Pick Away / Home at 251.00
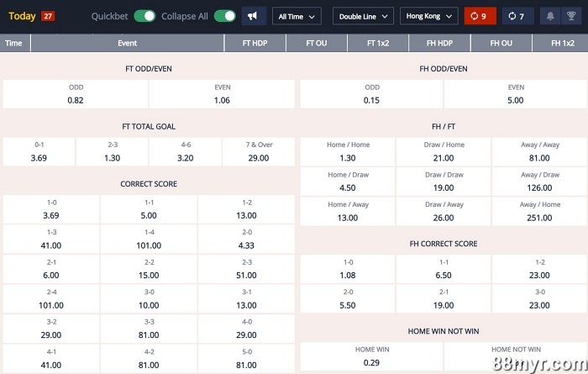This screenshot has width=588, height=374. tap(539, 212)
